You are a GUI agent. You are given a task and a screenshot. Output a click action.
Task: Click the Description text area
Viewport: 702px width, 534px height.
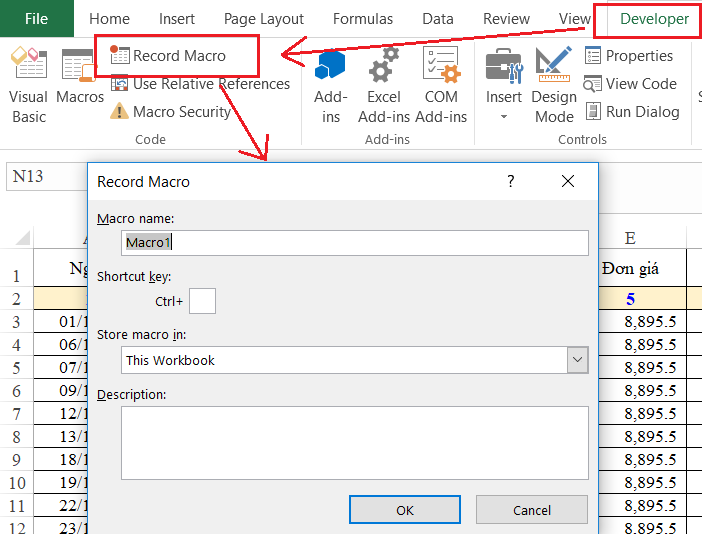click(355, 443)
